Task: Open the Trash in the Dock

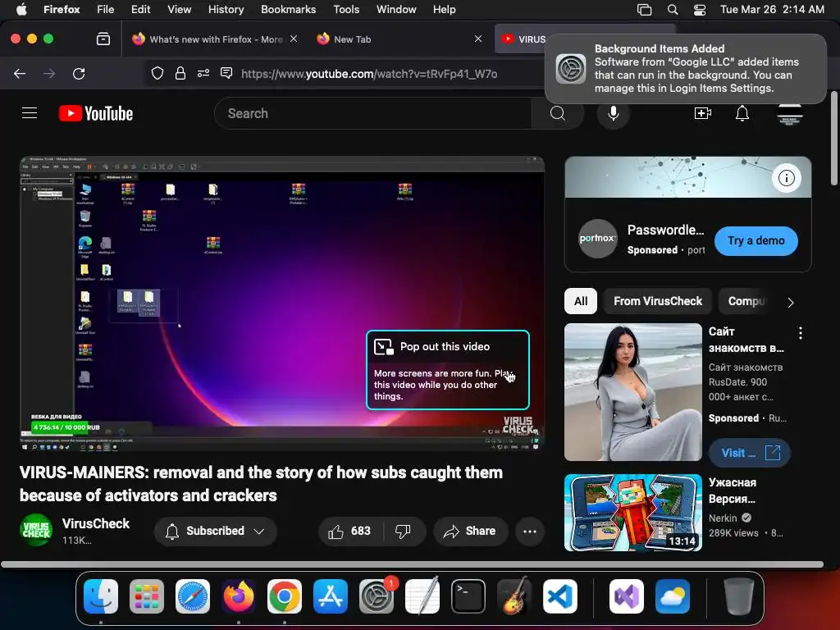Action: point(739,596)
